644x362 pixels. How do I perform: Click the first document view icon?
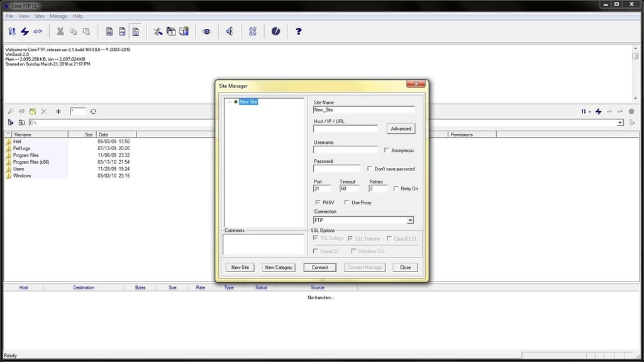coord(109,31)
